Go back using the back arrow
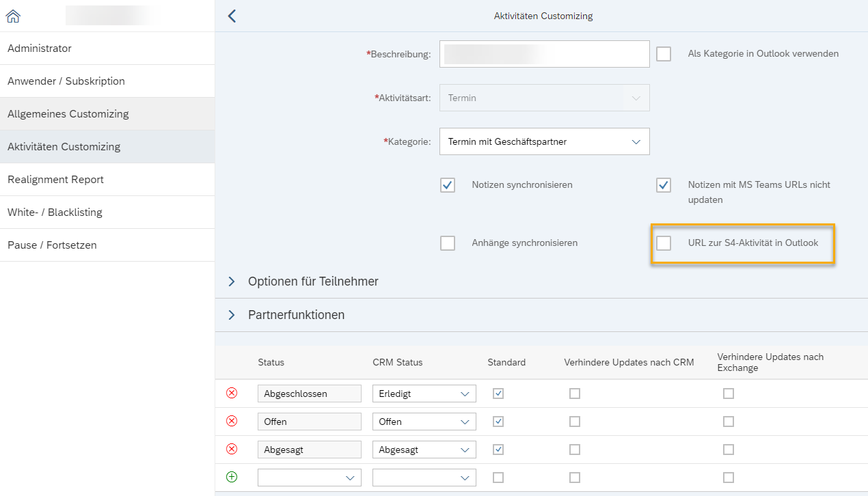868x496 pixels. coord(232,16)
